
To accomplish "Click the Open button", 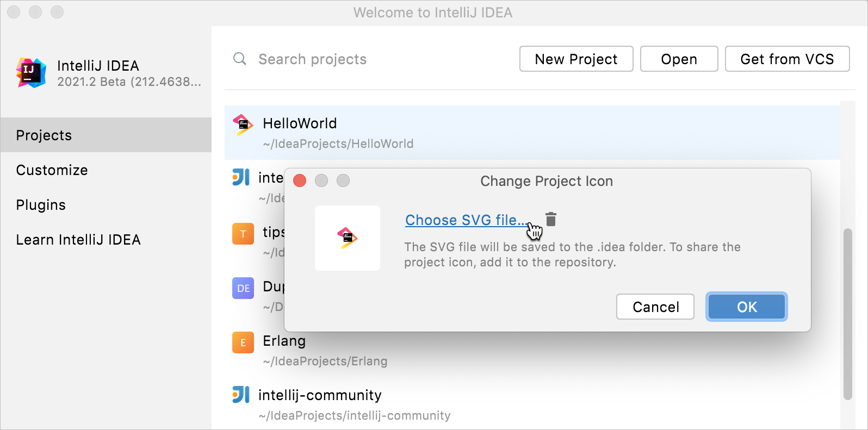I will pos(679,59).
